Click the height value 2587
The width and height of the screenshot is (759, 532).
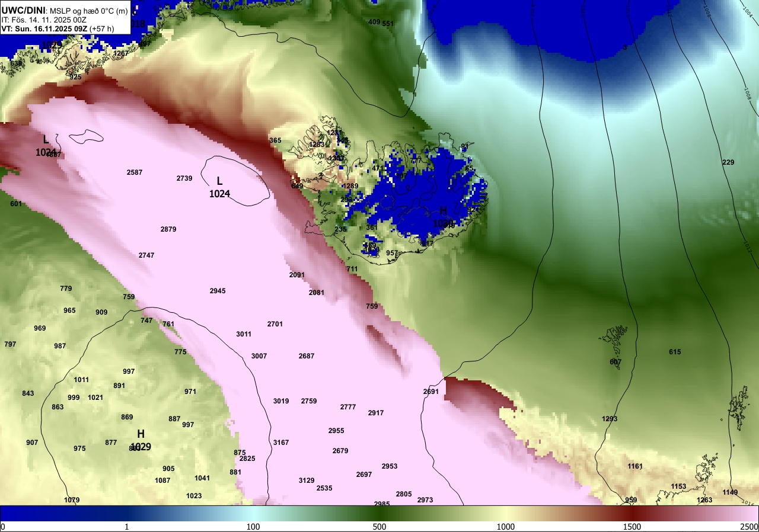pos(135,172)
